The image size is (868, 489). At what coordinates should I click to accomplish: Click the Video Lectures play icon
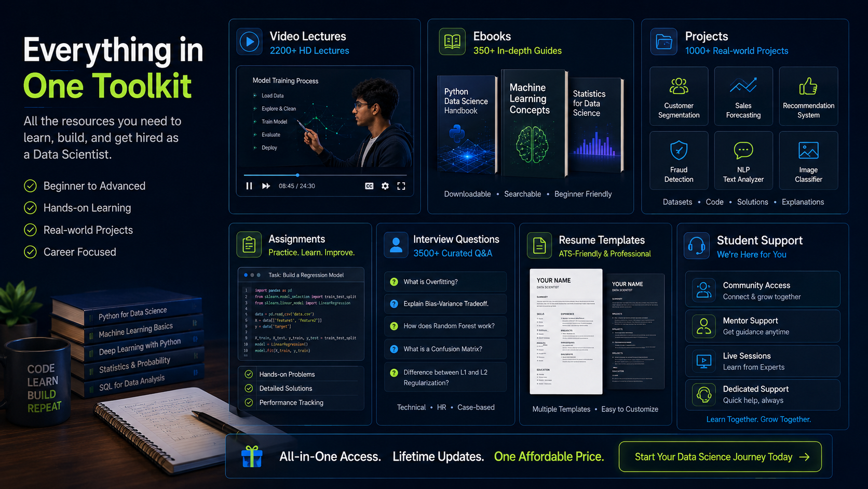point(249,42)
